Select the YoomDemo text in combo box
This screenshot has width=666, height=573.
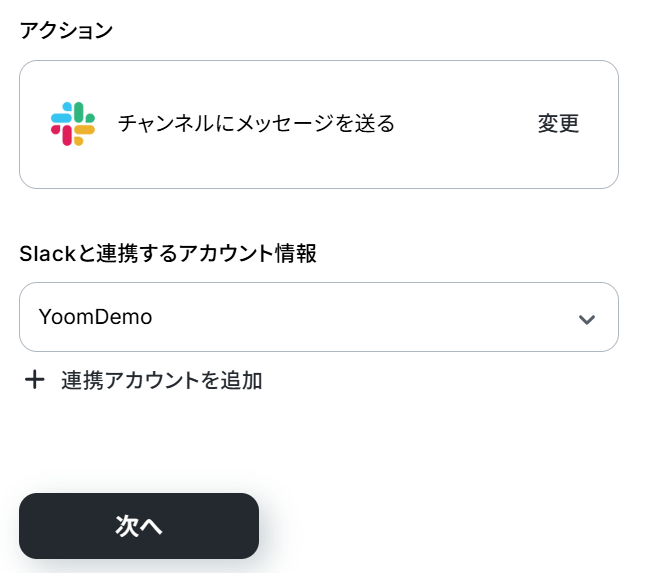(x=95, y=318)
